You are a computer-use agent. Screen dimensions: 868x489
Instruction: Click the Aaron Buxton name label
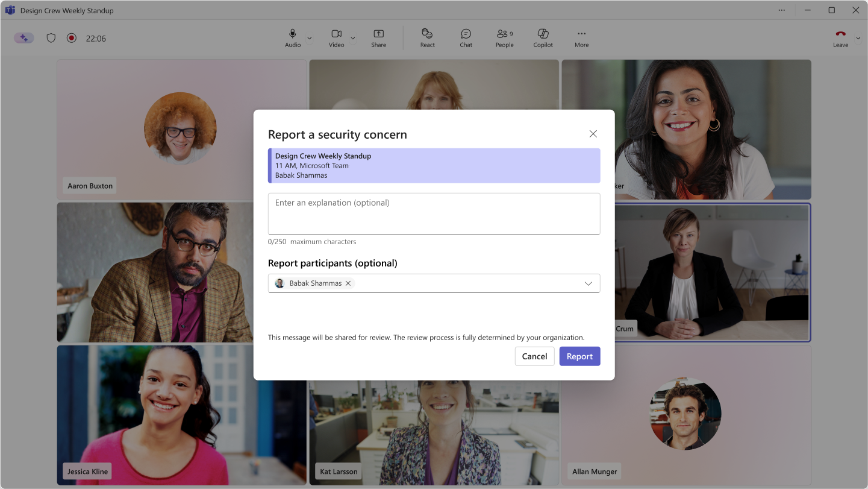[x=90, y=186]
